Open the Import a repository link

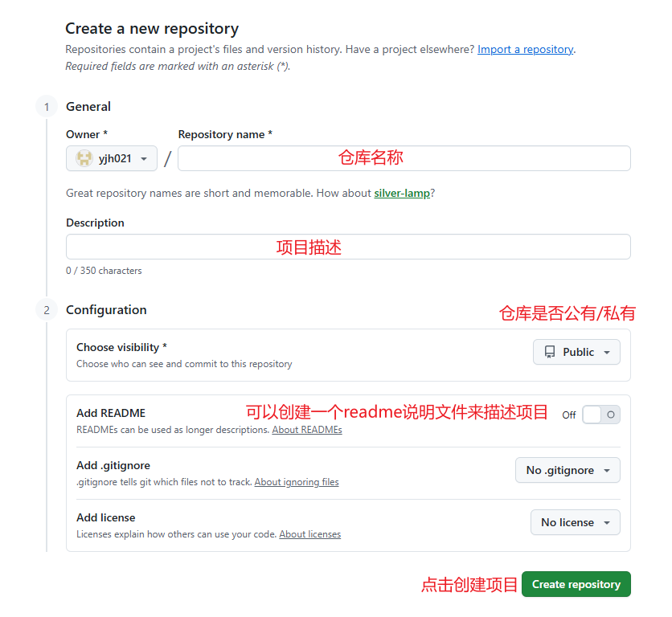[x=525, y=49]
